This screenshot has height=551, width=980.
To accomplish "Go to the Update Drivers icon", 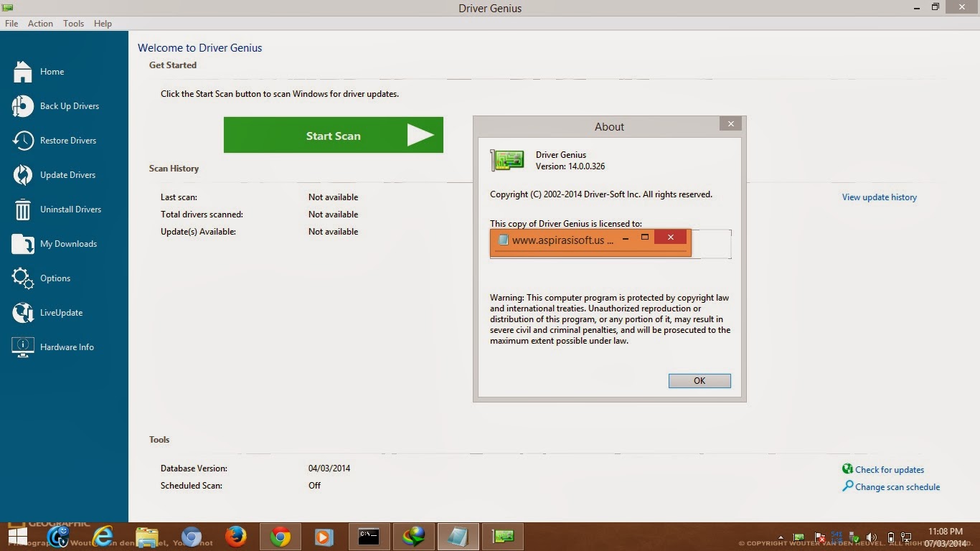I will 23,175.
